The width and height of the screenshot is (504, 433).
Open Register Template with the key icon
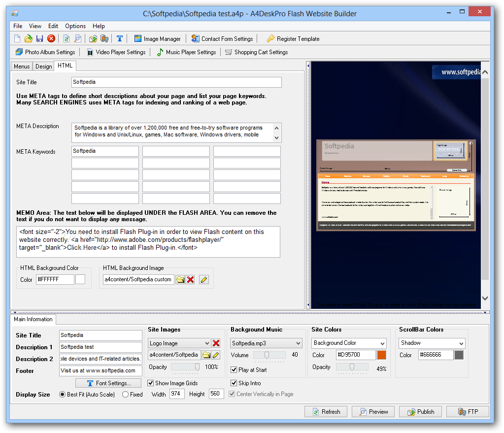tap(293, 39)
